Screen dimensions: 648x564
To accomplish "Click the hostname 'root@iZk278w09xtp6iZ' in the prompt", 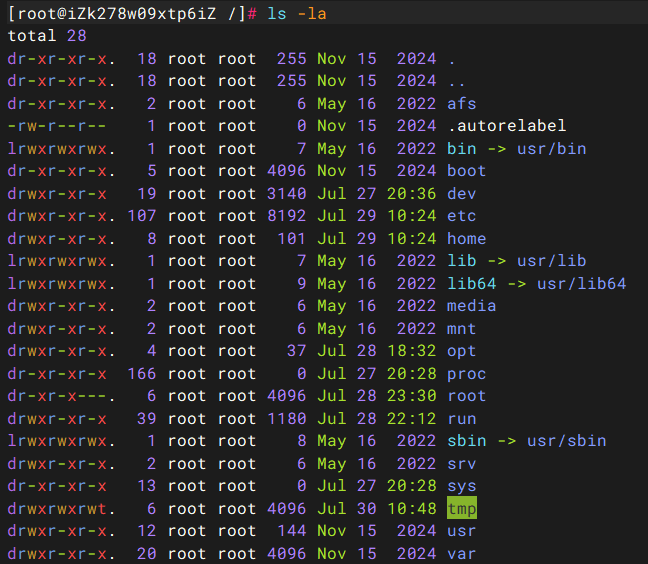I will pos(117,14).
